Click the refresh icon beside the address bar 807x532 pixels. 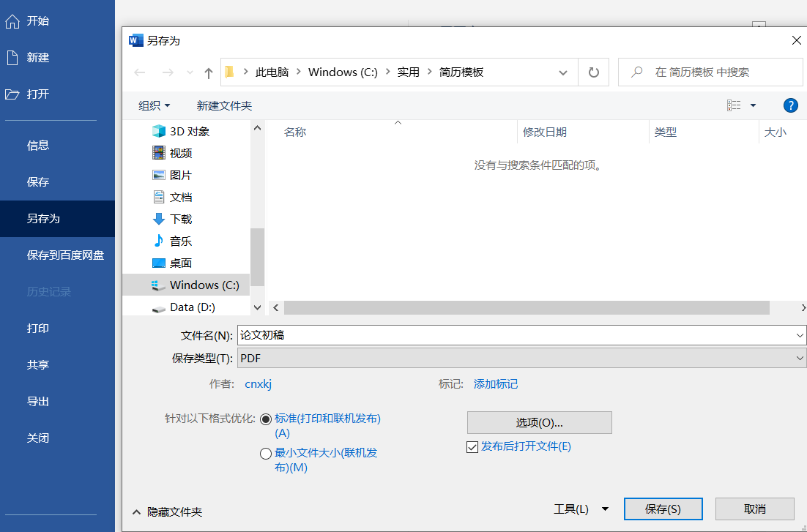point(593,72)
